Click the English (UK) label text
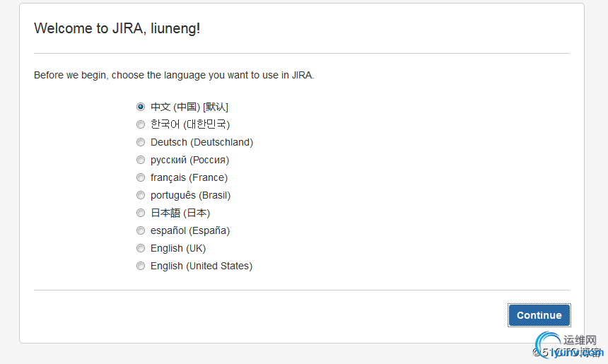This screenshot has width=608, height=364. [x=178, y=248]
